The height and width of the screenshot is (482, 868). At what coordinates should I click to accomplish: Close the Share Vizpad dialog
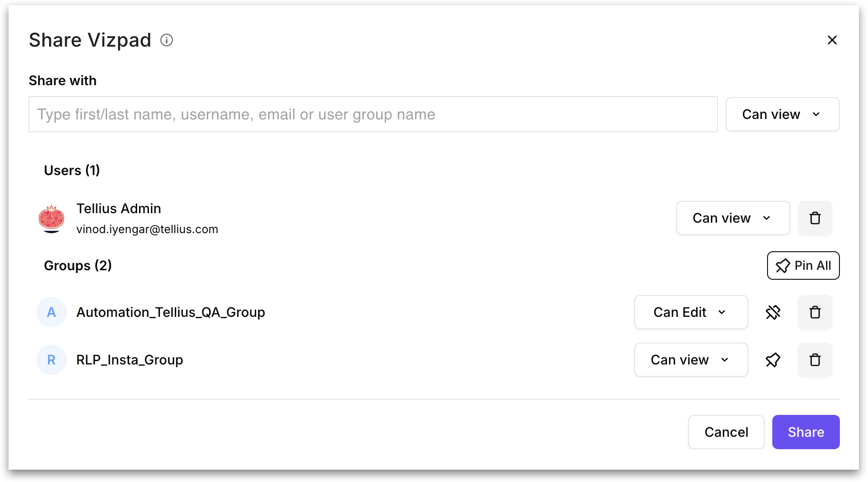pos(832,40)
